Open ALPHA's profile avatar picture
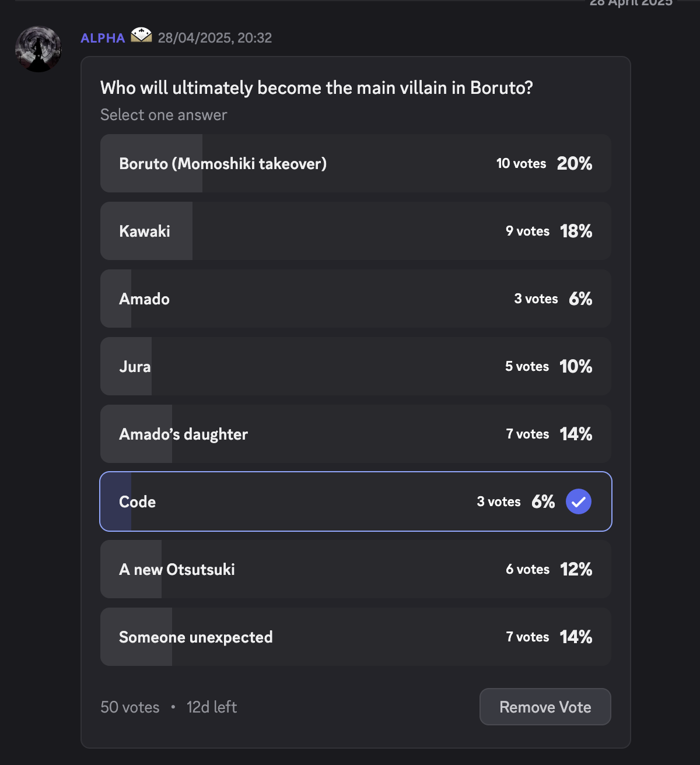Viewport: 700px width, 765px height. (x=38, y=49)
